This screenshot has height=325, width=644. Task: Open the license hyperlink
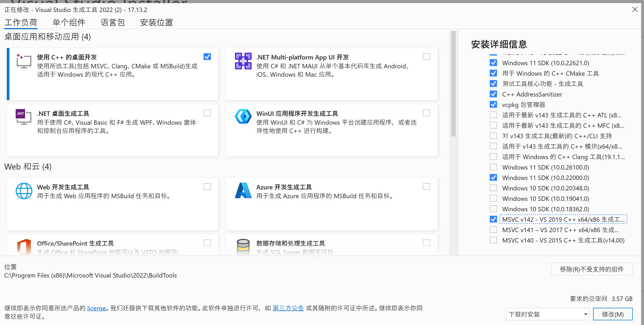[97, 308]
